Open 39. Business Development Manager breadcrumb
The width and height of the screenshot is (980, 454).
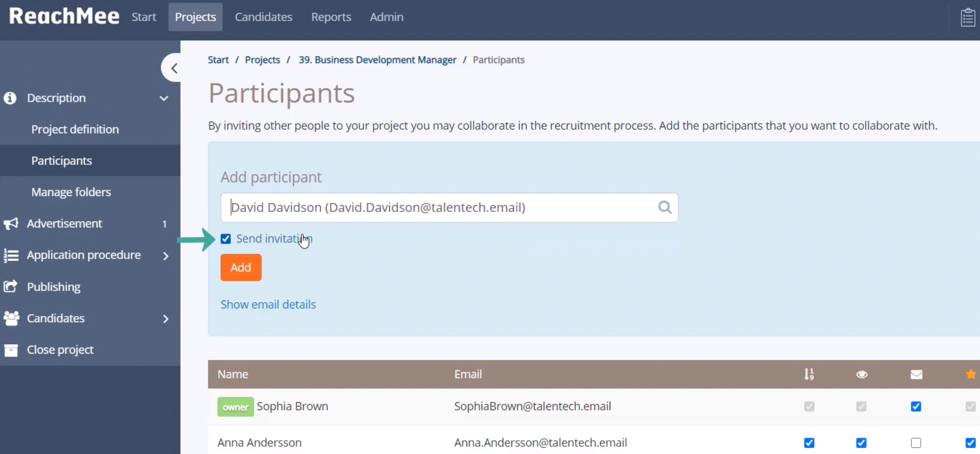coord(377,60)
